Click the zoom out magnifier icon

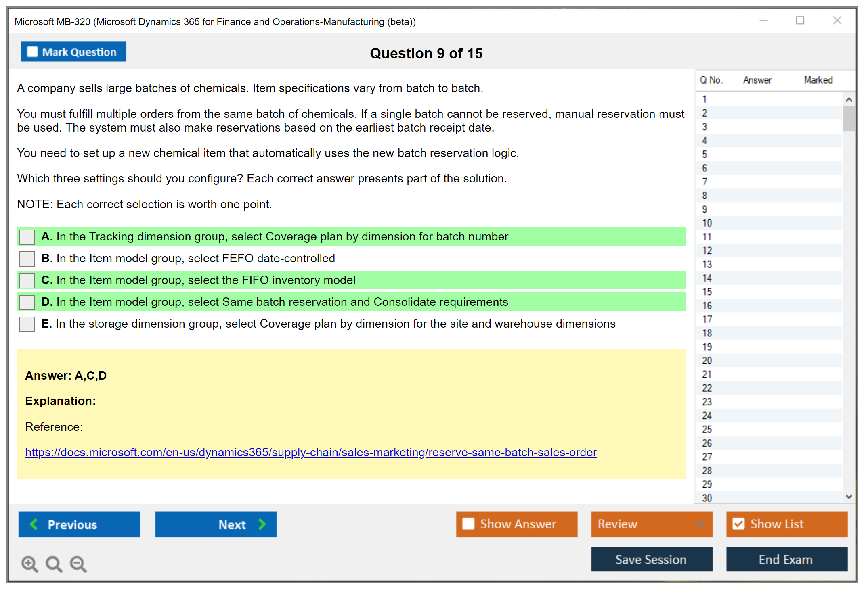pyautogui.click(x=78, y=564)
